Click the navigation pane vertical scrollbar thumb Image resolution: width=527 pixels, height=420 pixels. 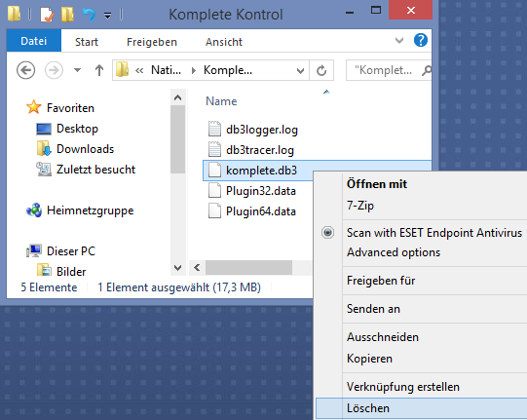click(x=178, y=140)
